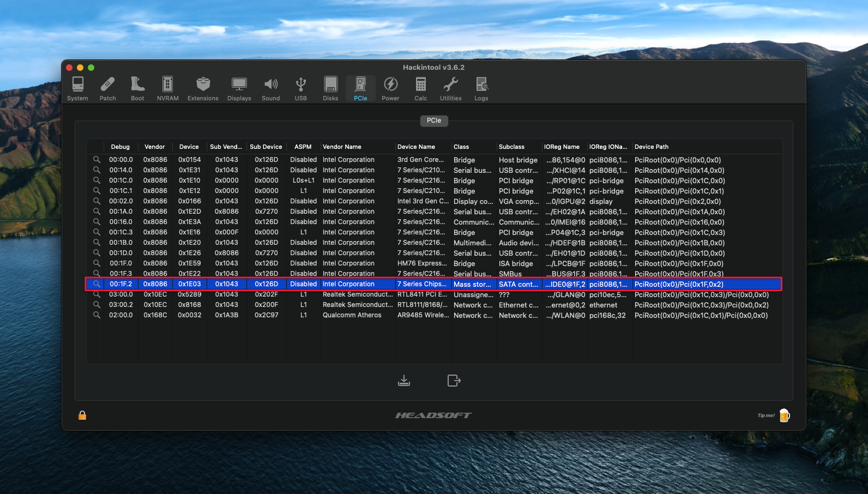Click the orange lock icon
The height and width of the screenshot is (494, 868).
click(82, 415)
